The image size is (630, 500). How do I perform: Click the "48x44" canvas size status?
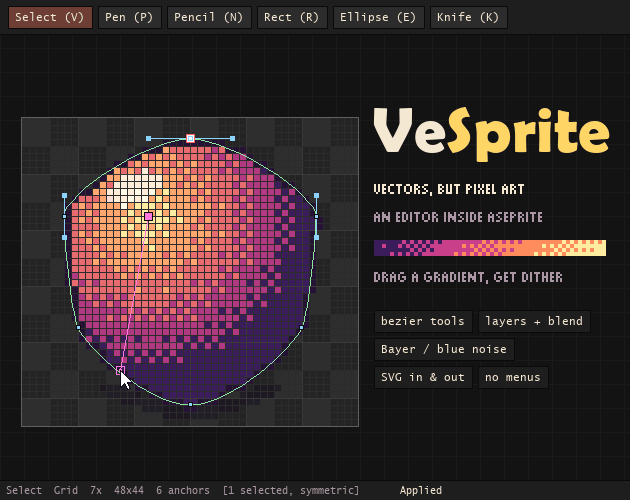coord(129,490)
